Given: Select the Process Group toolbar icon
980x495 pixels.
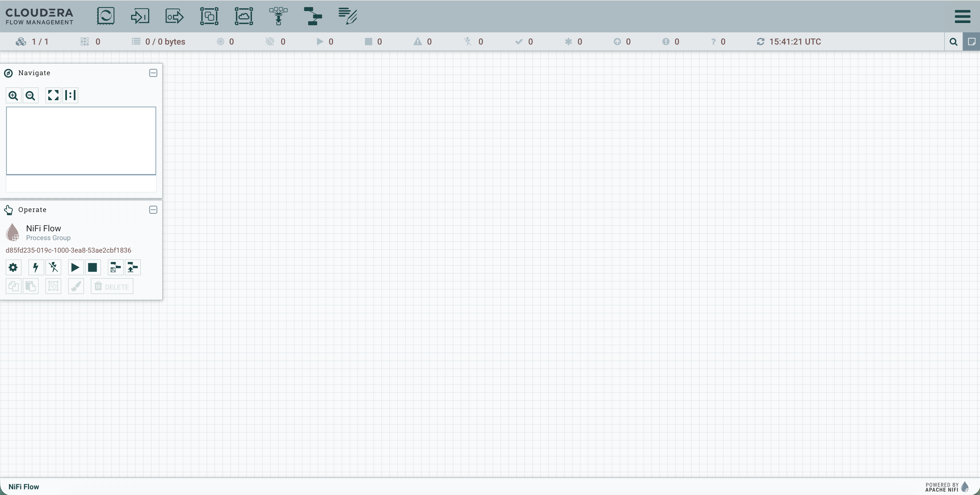Looking at the screenshot, I should pos(209,16).
